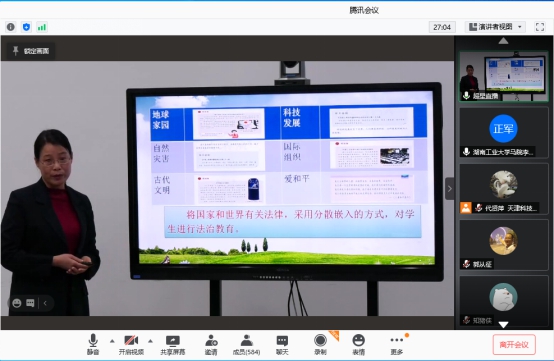The height and width of the screenshot is (361, 554).
Task: Open the members list
Action: point(246,345)
